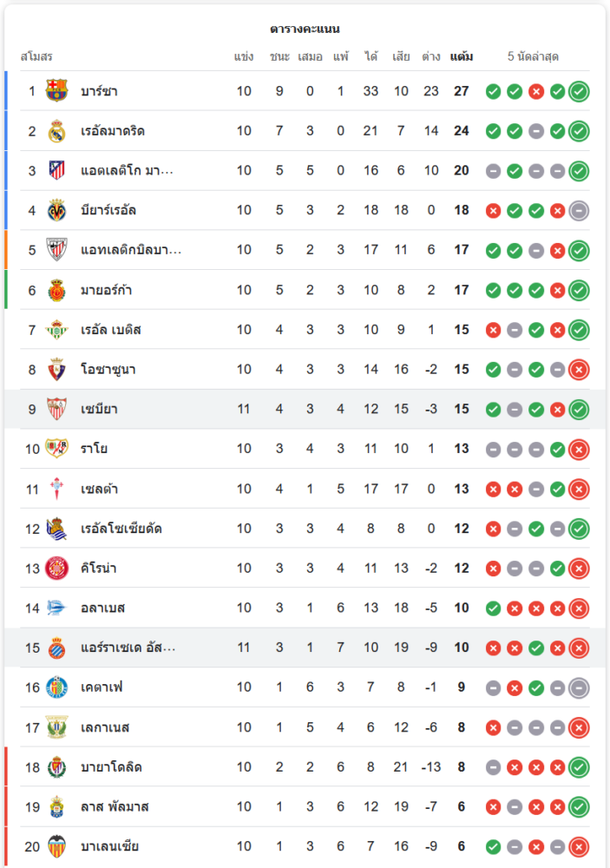Viewport: 610px width, 868px height.
Task: Click the Real Madrid crest icon
Action: pos(57,131)
